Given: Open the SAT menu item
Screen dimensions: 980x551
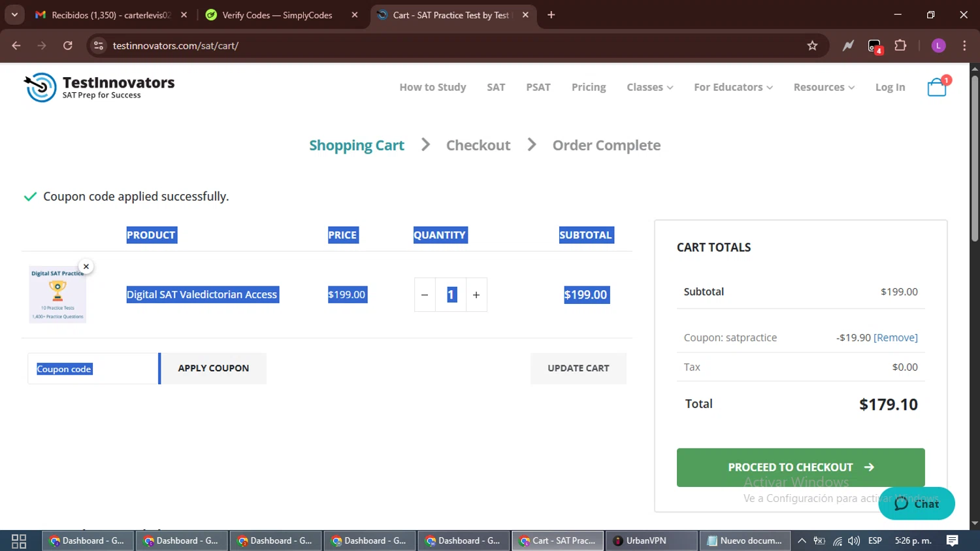Looking at the screenshot, I should [496, 88].
